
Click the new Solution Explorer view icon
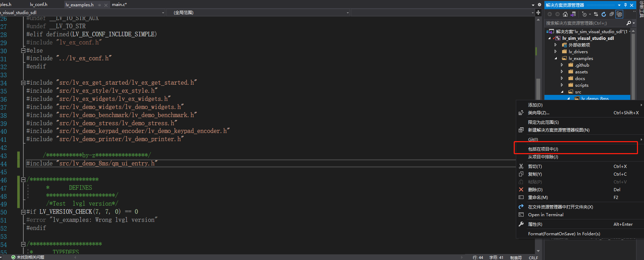pos(521,130)
